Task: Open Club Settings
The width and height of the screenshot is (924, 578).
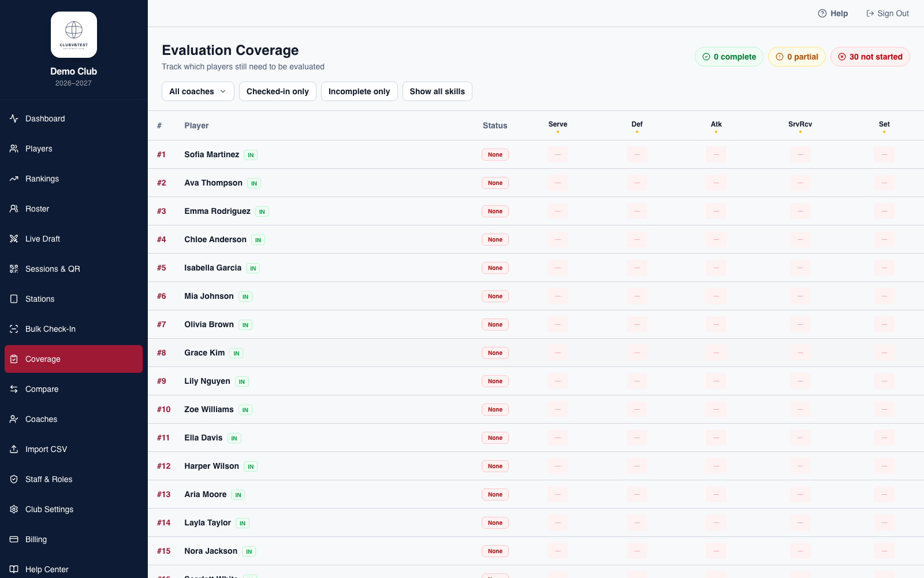Action: pos(73,509)
